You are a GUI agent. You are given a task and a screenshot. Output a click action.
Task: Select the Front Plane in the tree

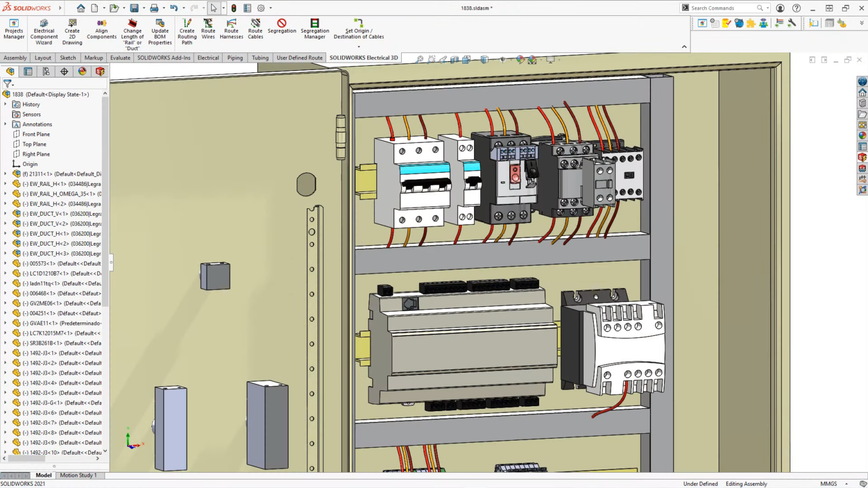35,134
